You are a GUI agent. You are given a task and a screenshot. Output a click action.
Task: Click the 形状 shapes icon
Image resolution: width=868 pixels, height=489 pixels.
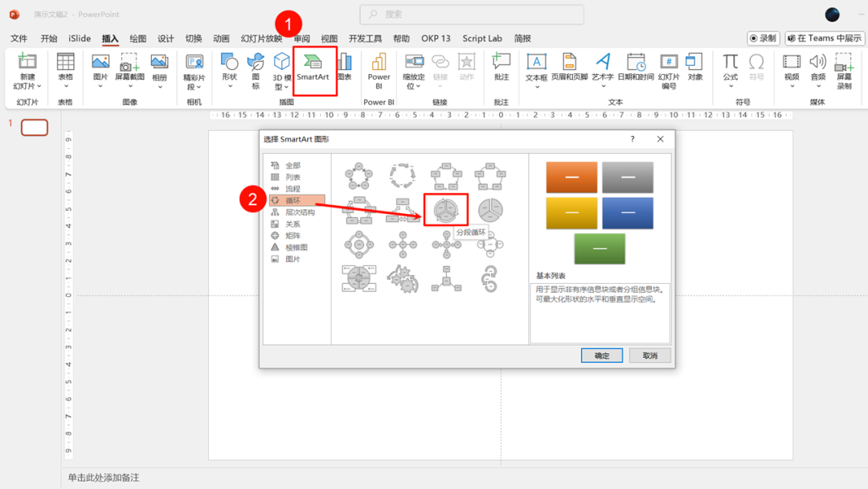229,61
